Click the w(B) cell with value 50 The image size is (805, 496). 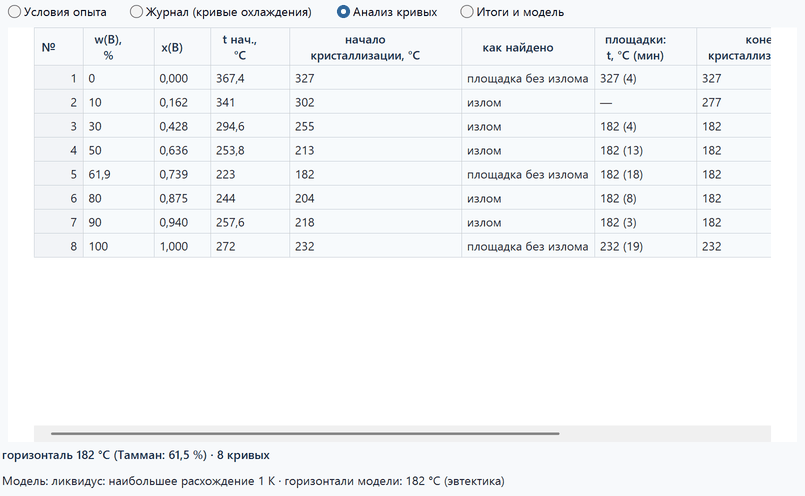coord(119,150)
